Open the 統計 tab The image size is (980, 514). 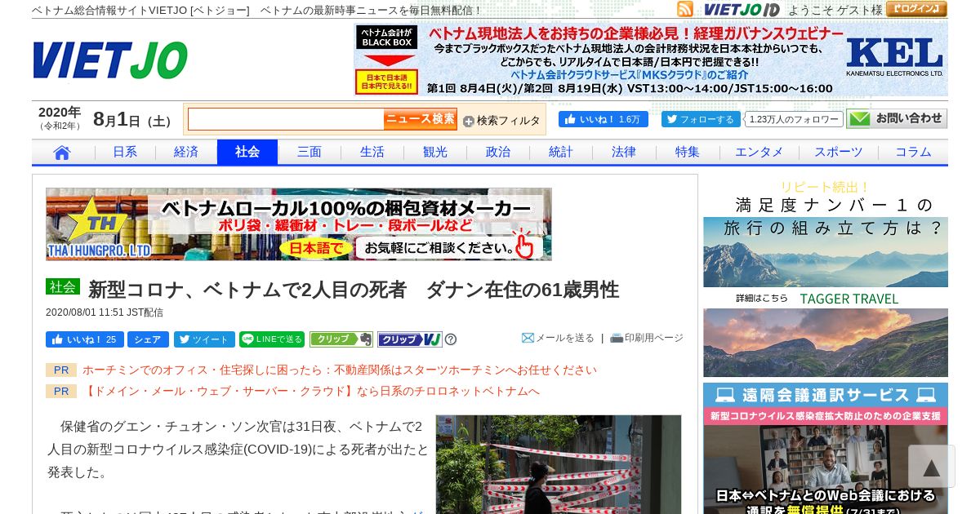(x=561, y=153)
